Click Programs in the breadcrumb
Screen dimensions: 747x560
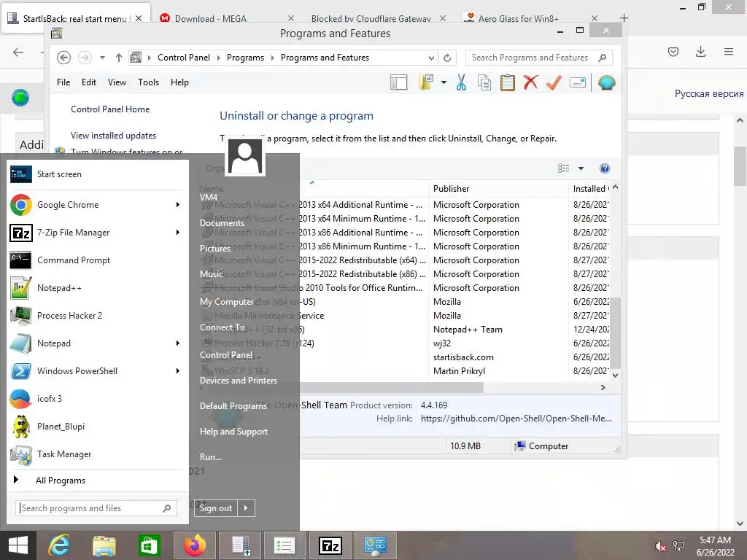[245, 58]
